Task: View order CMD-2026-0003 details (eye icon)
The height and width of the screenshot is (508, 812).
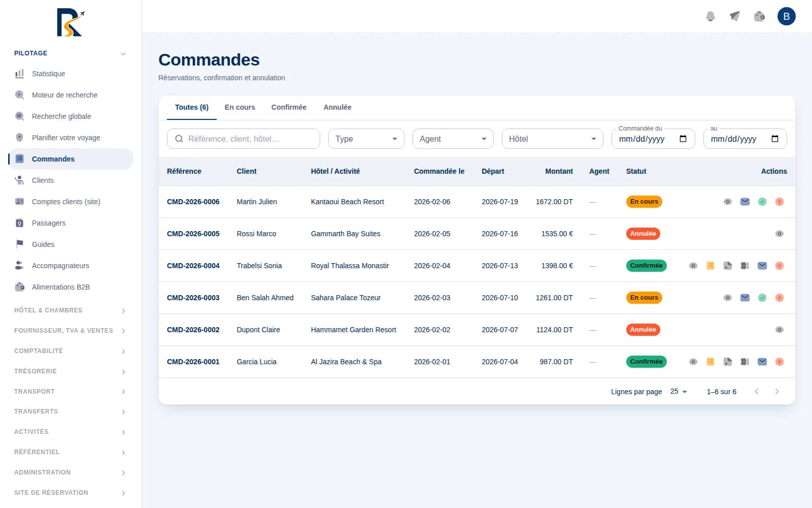Action: point(728,298)
